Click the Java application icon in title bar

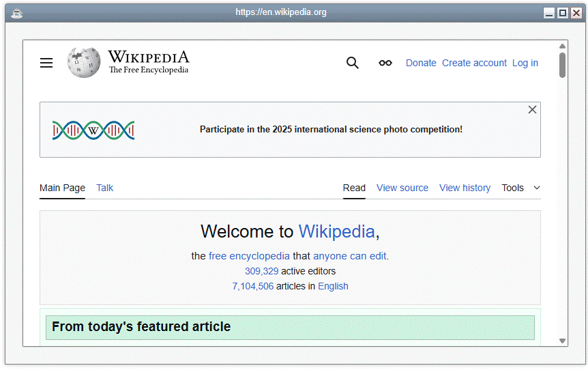coord(17,12)
